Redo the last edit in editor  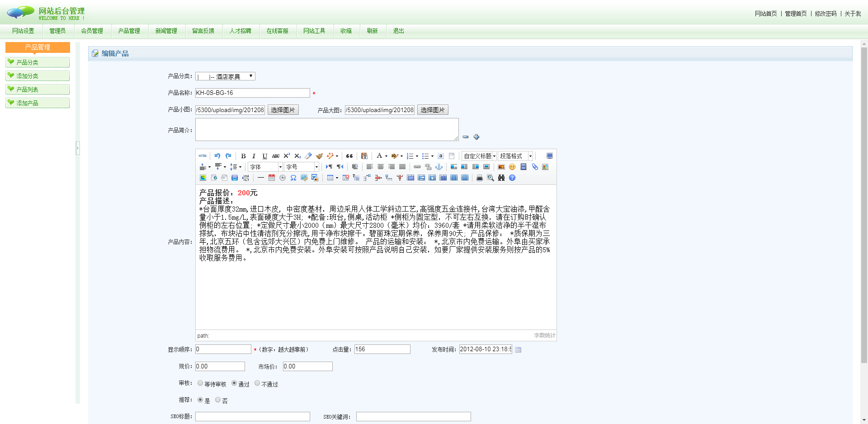point(228,156)
